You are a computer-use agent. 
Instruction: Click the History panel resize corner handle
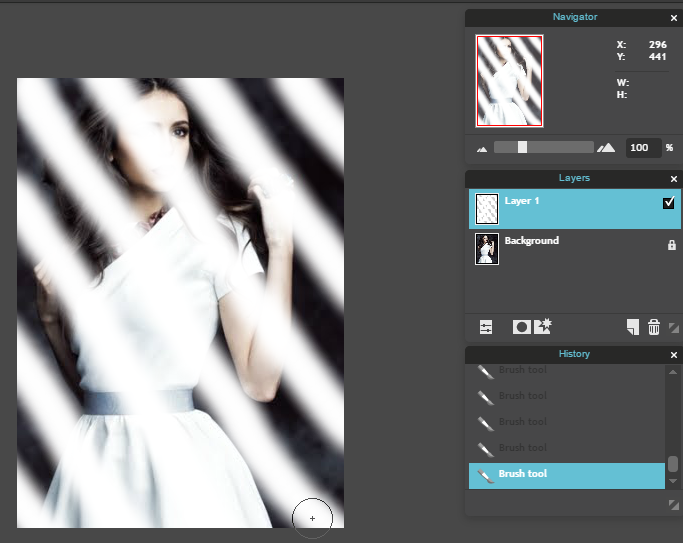coord(673,507)
